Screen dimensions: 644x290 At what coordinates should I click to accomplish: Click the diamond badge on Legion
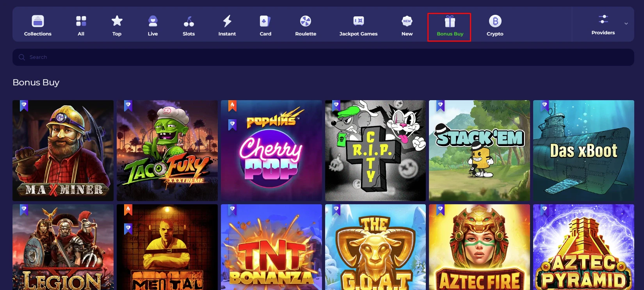(x=24, y=209)
